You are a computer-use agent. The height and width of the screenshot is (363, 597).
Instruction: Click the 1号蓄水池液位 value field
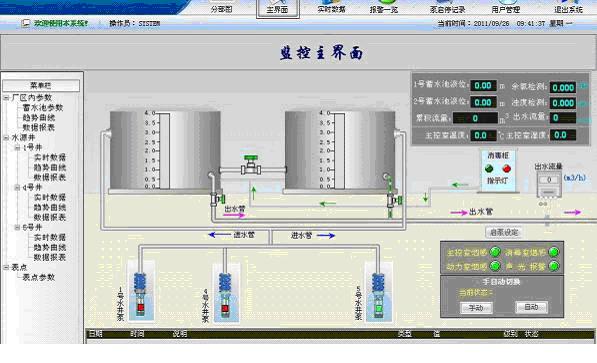click(484, 86)
